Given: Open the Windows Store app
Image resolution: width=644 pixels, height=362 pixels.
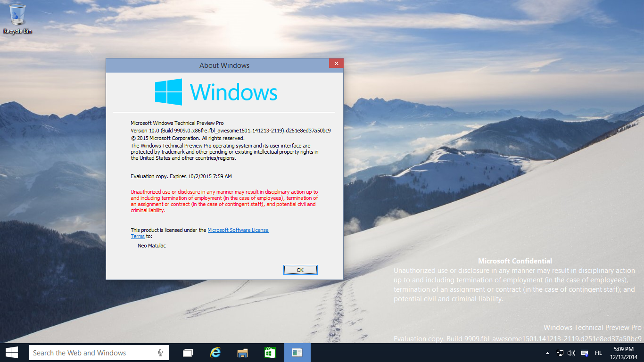Looking at the screenshot, I should 269,352.
